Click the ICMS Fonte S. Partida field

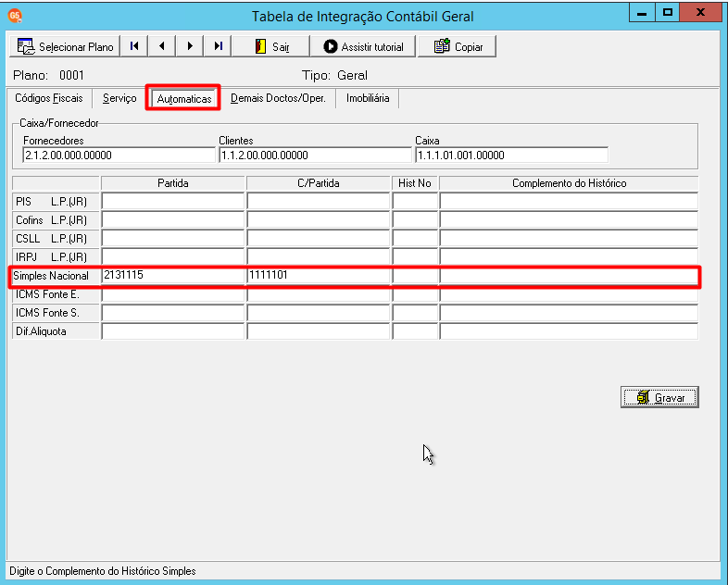172,313
